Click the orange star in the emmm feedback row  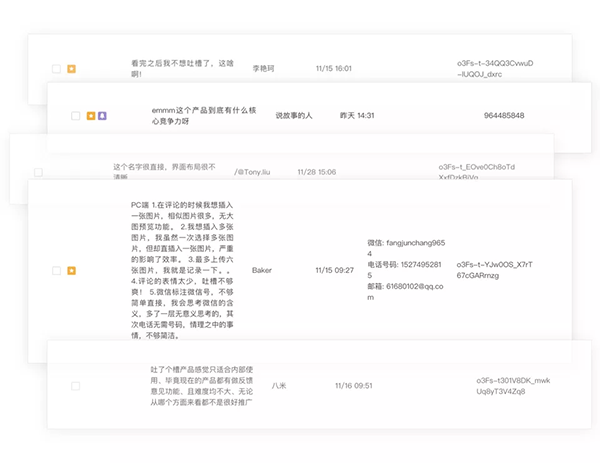click(x=90, y=116)
